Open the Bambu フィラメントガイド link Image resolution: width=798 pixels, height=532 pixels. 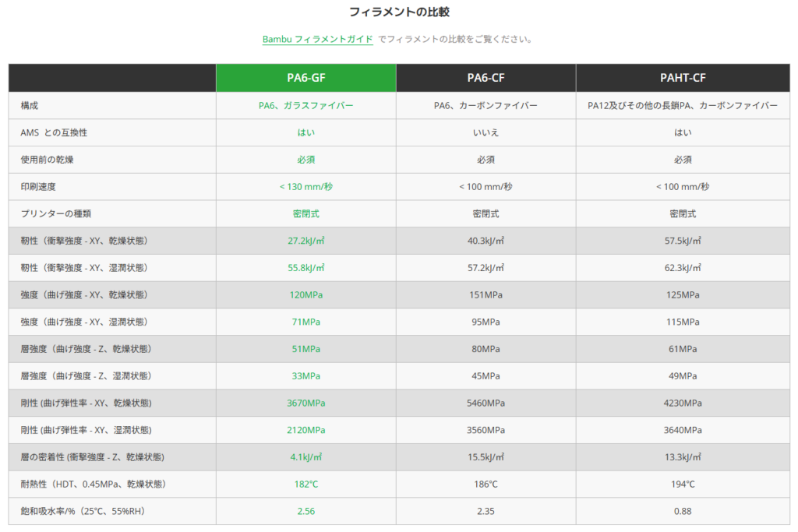pos(317,39)
